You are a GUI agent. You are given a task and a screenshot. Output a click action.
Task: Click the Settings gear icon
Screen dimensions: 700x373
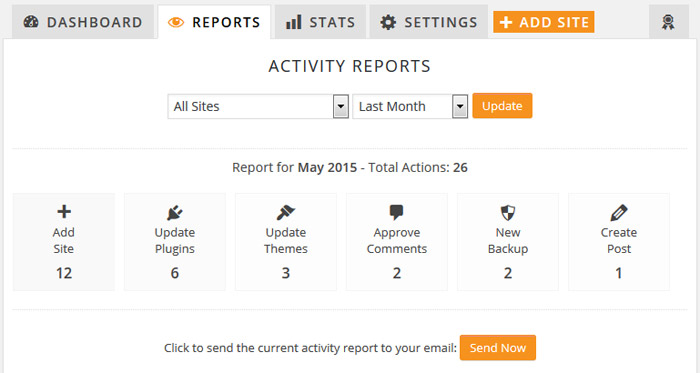[x=388, y=22]
